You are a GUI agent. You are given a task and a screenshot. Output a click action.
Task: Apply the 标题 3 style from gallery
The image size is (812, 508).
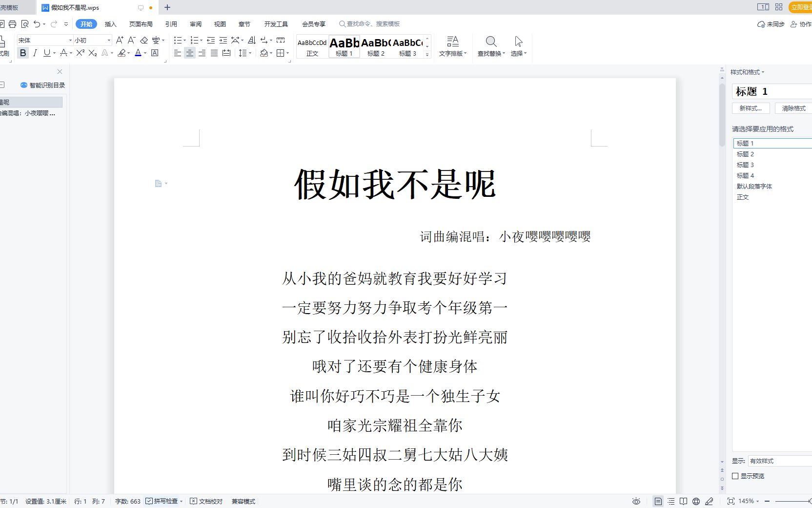408,47
